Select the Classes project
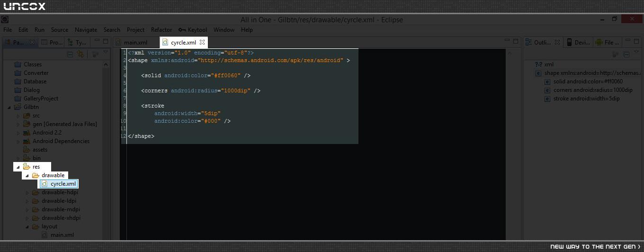644x252 pixels. [28, 64]
